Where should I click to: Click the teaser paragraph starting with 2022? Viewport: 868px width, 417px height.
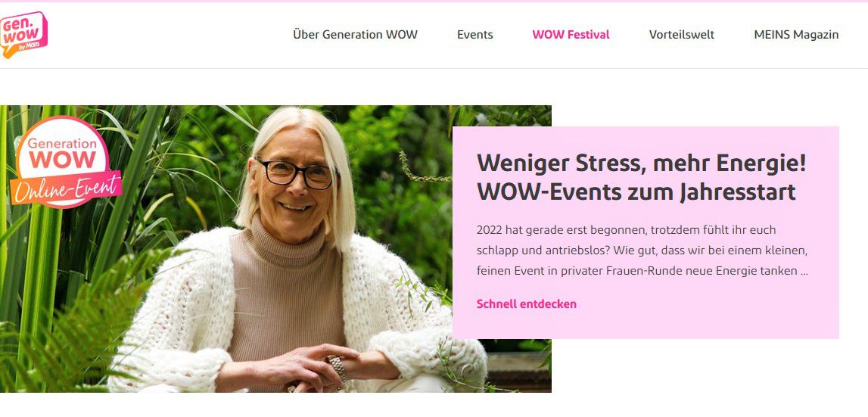click(642, 251)
